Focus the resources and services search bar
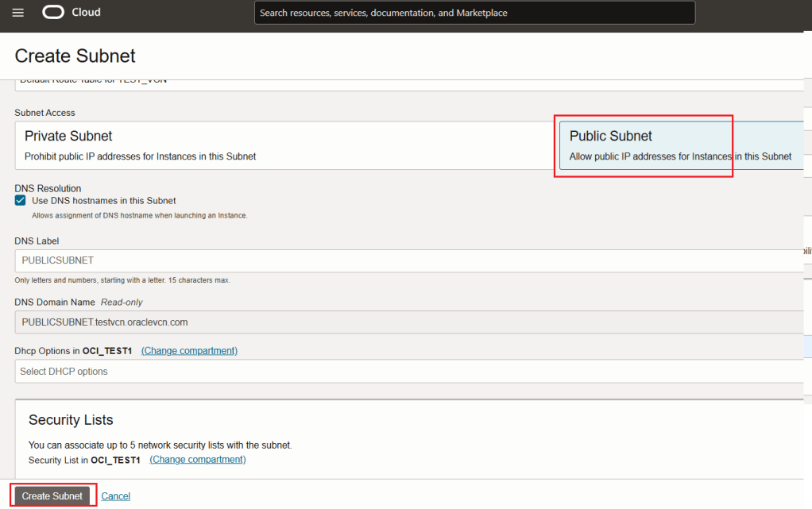The width and height of the screenshot is (812, 509). 474,13
